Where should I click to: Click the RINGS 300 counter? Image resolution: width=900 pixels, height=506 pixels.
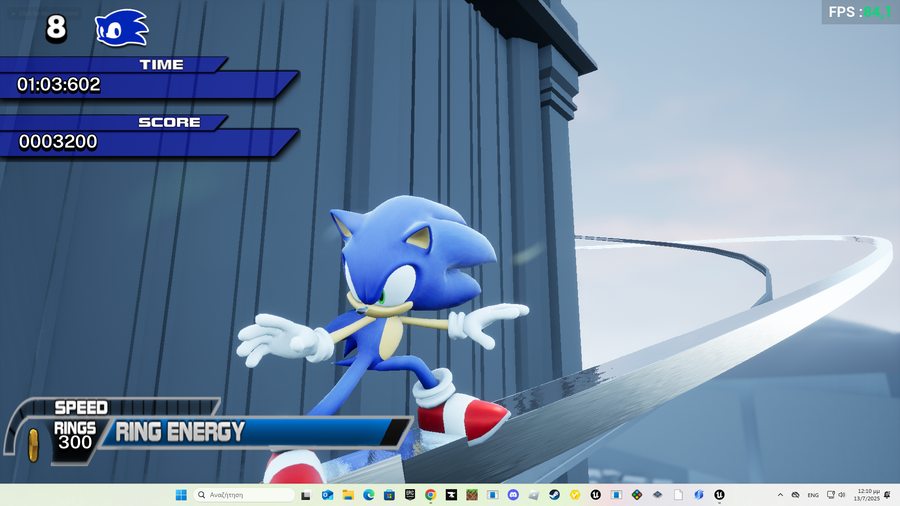pyautogui.click(x=75, y=435)
